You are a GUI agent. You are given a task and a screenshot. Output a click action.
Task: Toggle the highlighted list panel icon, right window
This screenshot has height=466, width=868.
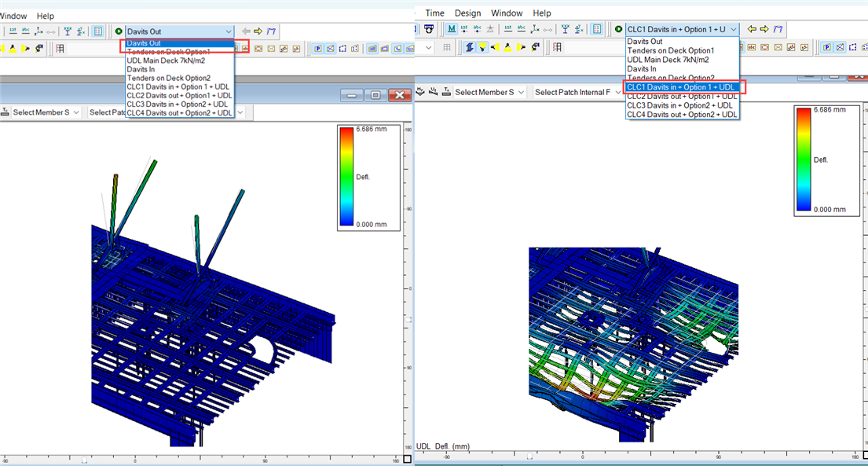click(596, 29)
